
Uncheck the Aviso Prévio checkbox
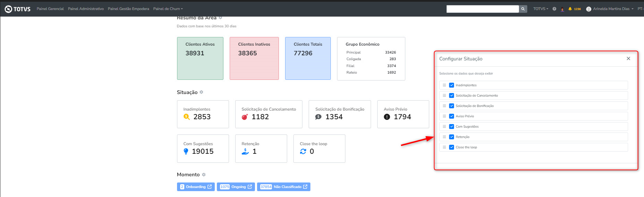(451, 116)
